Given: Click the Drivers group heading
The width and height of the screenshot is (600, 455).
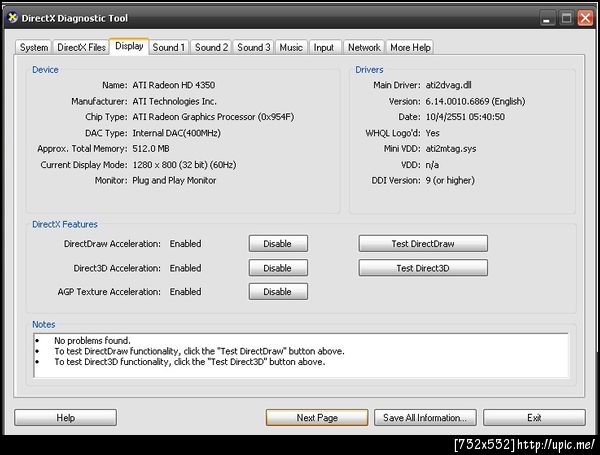Looking at the screenshot, I should (369, 70).
